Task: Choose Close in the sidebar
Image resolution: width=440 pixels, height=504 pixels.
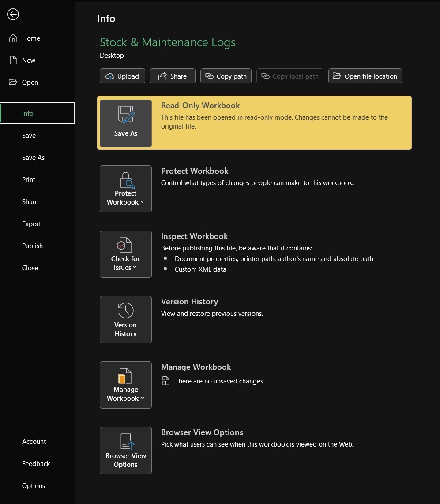Action: pos(37,268)
